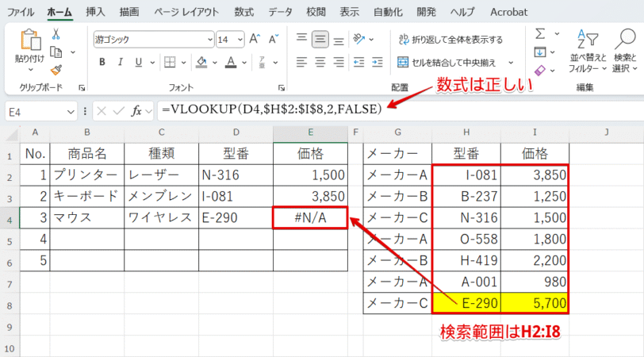The width and height of the screenshot is (644, 357).
Task: Align text left
Action: pos(301,62)
